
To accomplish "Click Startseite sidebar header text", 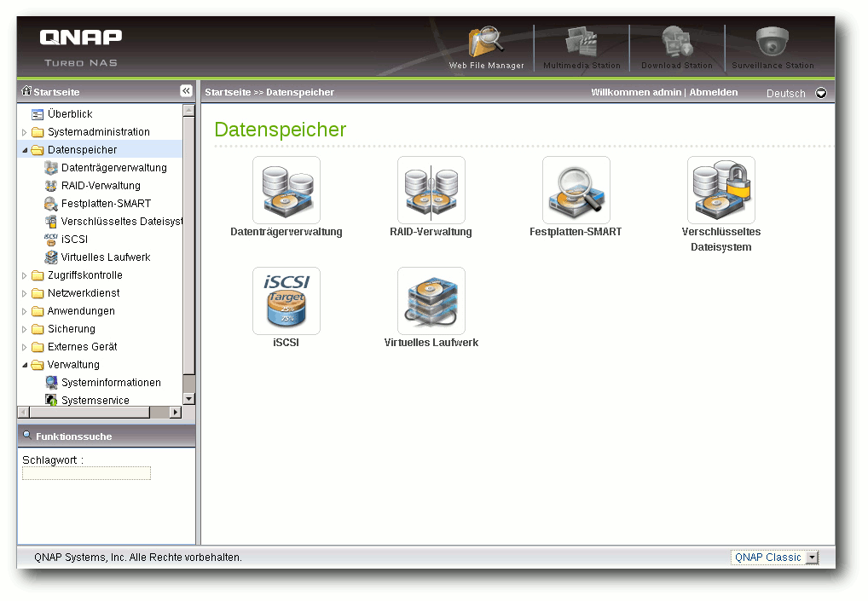I will [56, 92].
